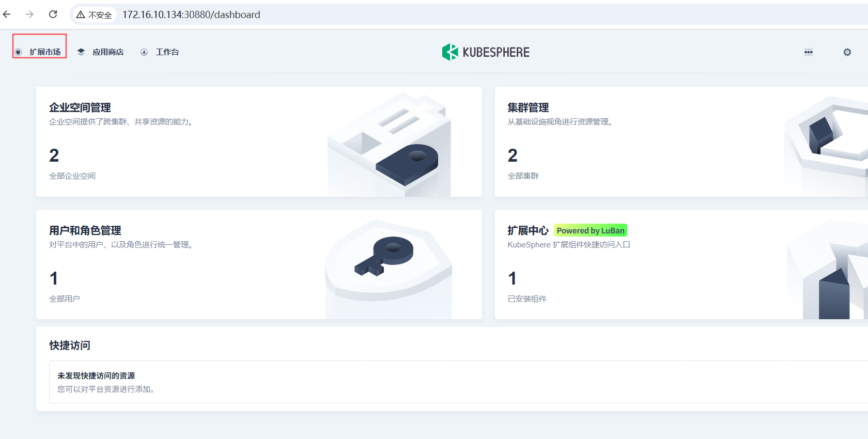Click the 您可以对平台资源进行添加 hint text
The height and width of the screenshot is (439, 868).
[x=107, y=389]
